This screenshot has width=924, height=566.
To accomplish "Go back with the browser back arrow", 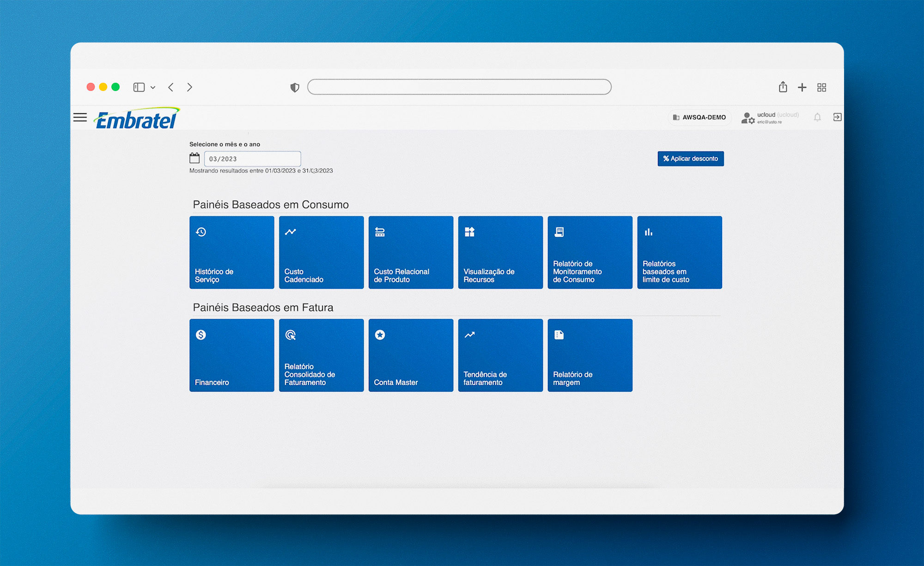I will [171, 87].
